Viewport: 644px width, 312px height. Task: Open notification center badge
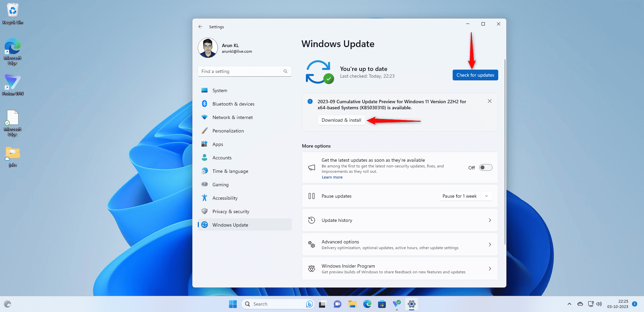[634, 304]
